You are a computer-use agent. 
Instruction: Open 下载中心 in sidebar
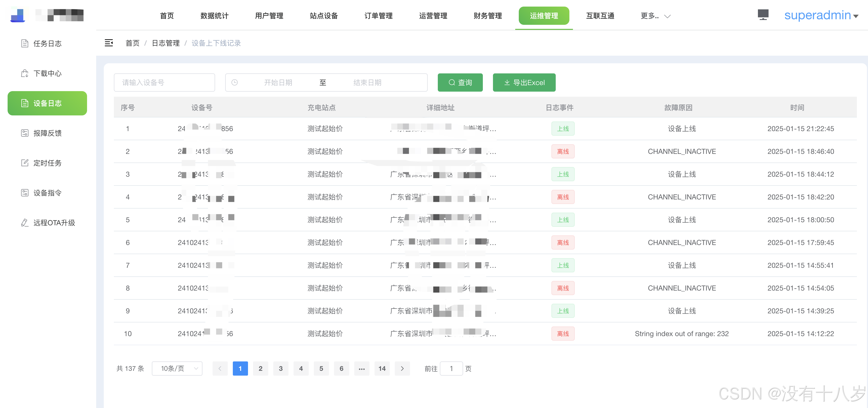(x=47, y=73)
